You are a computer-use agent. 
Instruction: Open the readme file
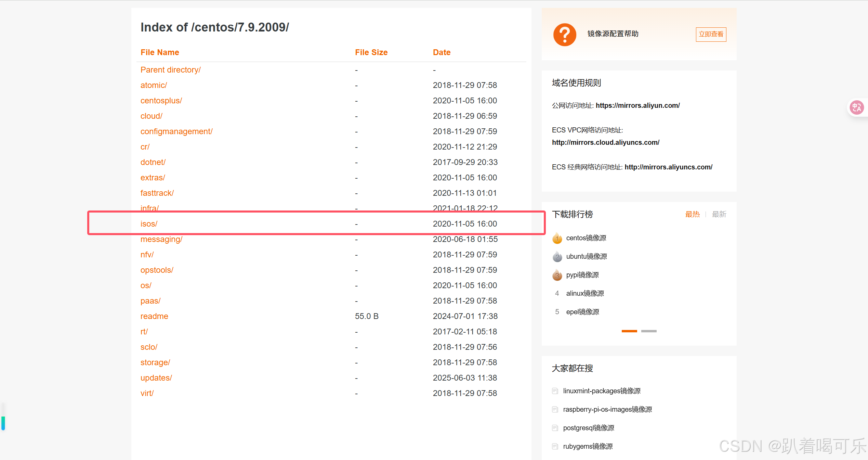coord(154,316)
